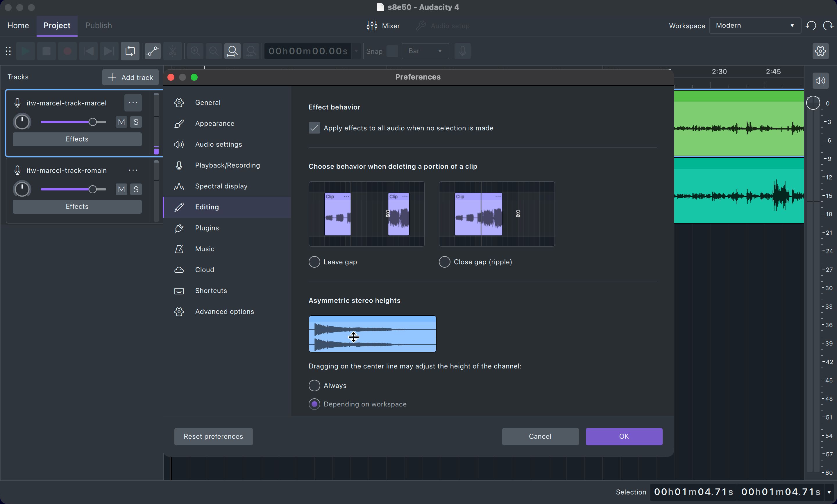Click Add track to create a new track
Viewport: 837px width, 504px height.
click(130, 77)
